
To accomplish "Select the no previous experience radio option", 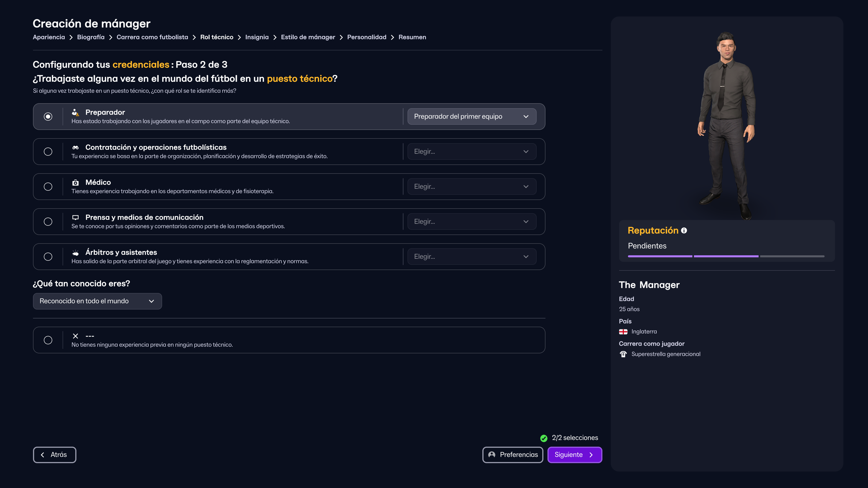I will [x=48, y=340].
